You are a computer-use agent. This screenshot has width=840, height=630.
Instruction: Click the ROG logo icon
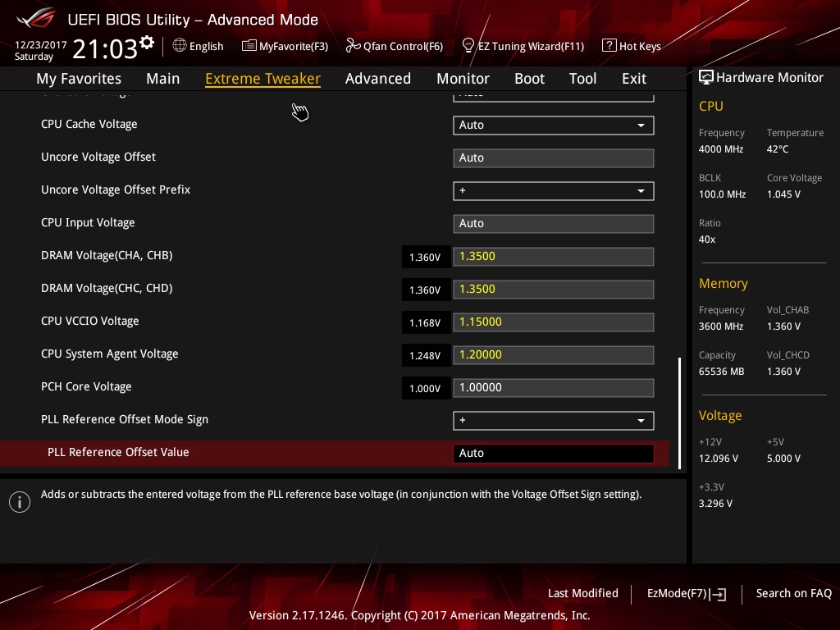coord(35,18)
